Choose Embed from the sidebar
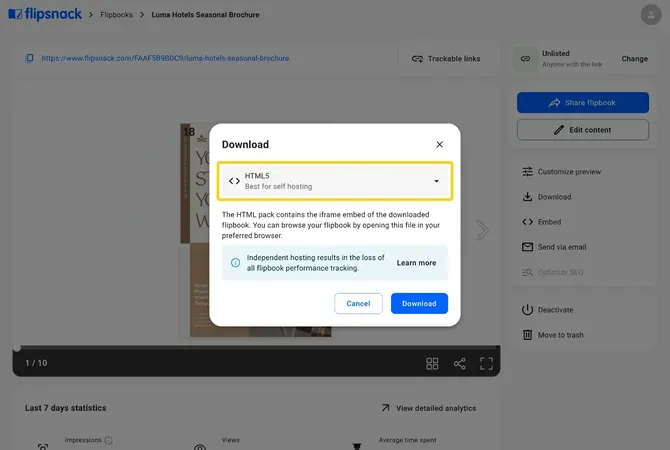The height and width of the screenshot is (450, 670). pos(541,222)
